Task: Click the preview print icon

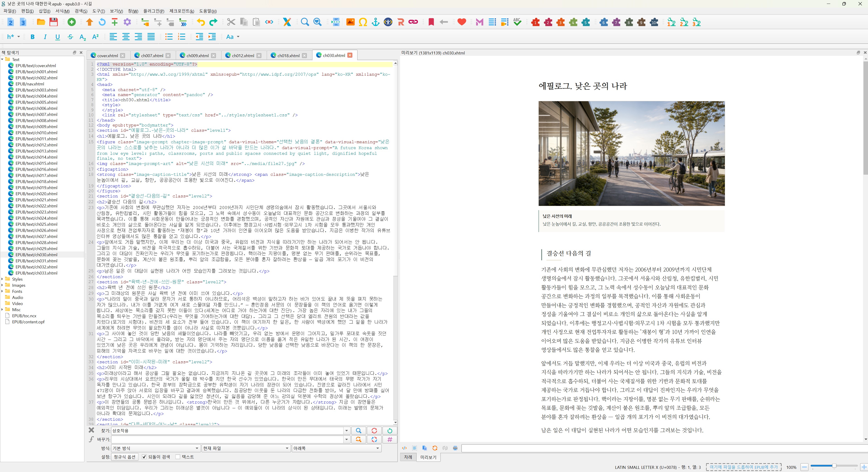Action: pos(455,448)
